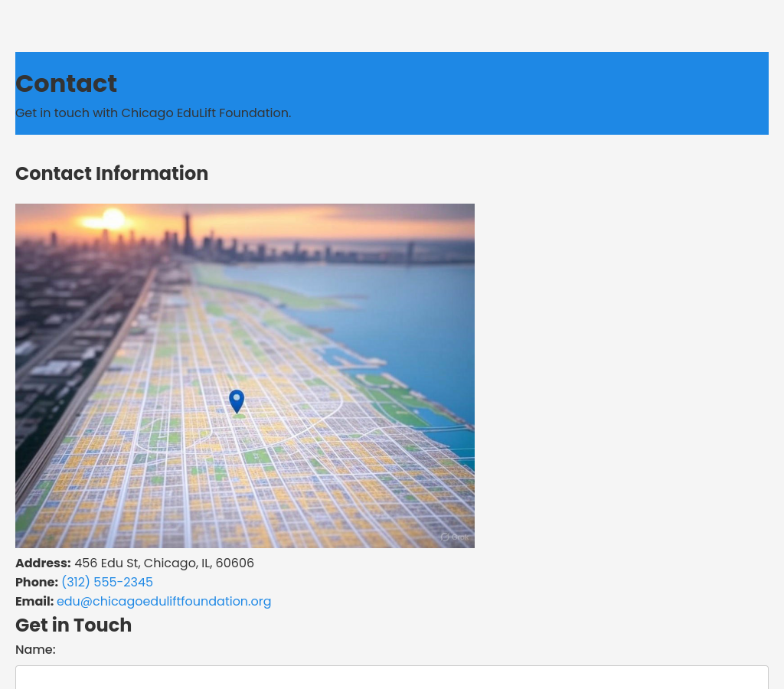Click the Get in Touch heading
Viewport: 784px width, 689px height.
click(x=73, y=625)
